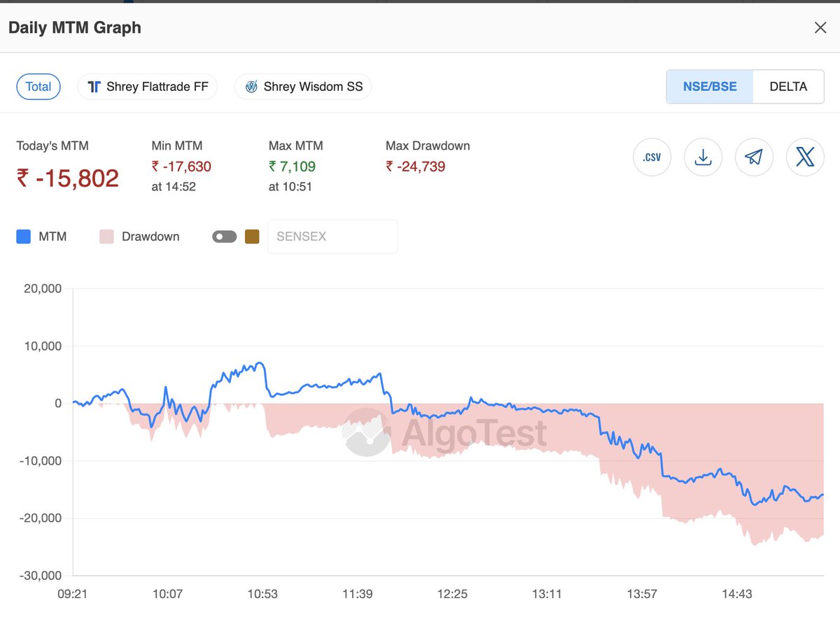
Task: Export data with the .CSV icon
Action: pyautogui.click(x=652, y=157)
